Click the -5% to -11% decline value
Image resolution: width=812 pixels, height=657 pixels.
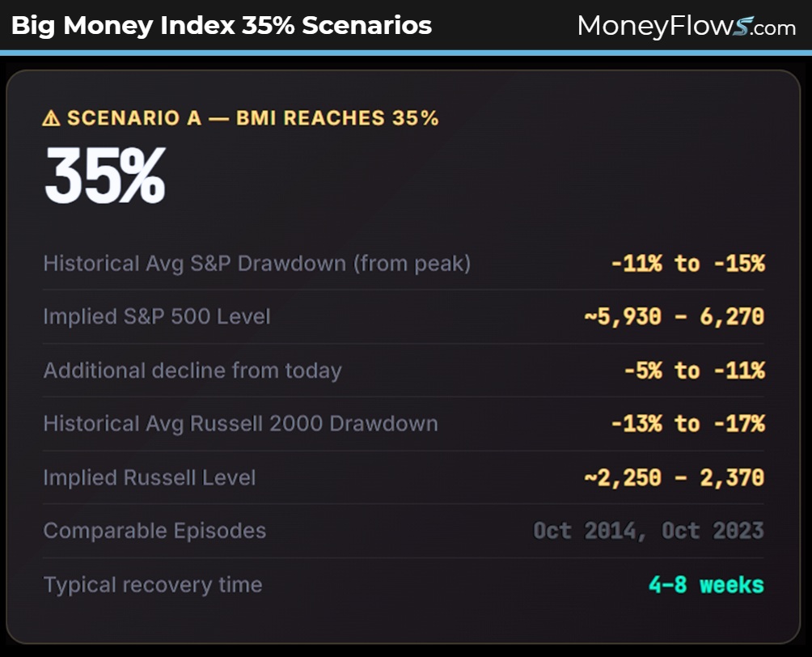[x=694, y=371]
